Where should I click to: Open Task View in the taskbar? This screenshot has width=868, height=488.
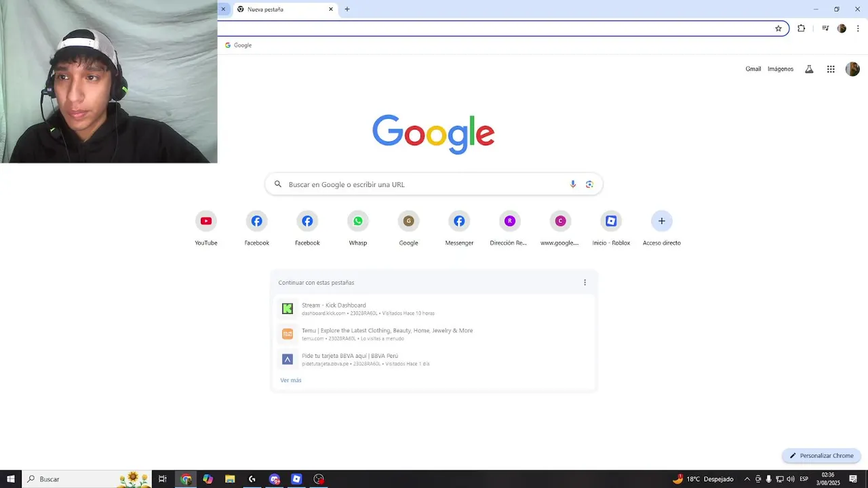coord(163,479)
